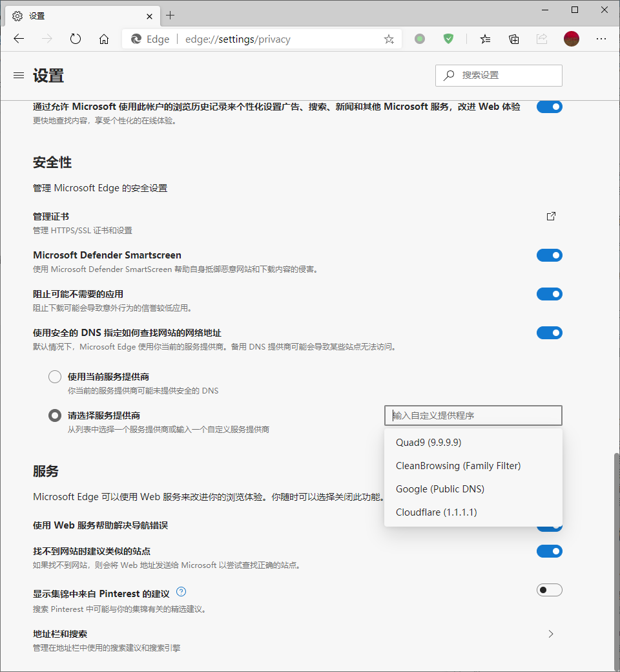Image resolution: width=620 pixels, height=672 pixels.
Task: Open the profile avatar
Action: 571,39
